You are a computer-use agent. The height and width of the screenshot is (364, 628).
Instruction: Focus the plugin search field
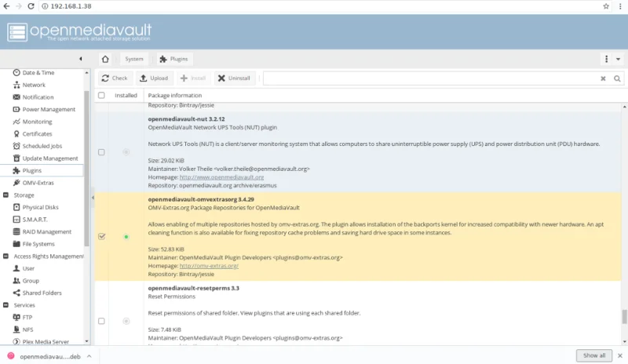point(430,78)
